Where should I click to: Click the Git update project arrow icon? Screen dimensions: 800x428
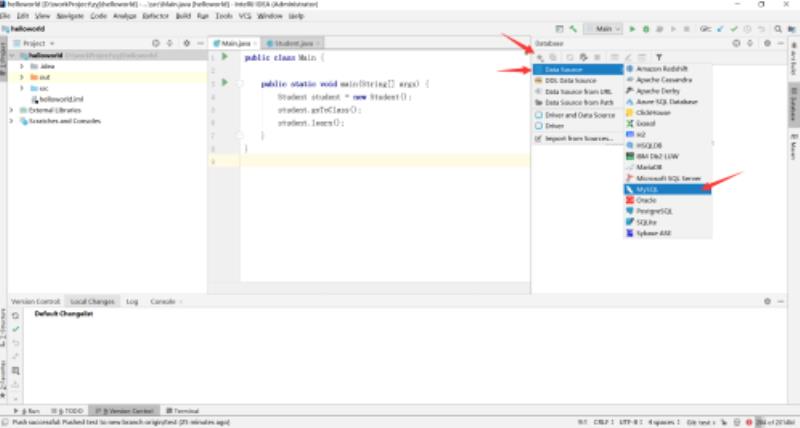(x=720, y=29)
